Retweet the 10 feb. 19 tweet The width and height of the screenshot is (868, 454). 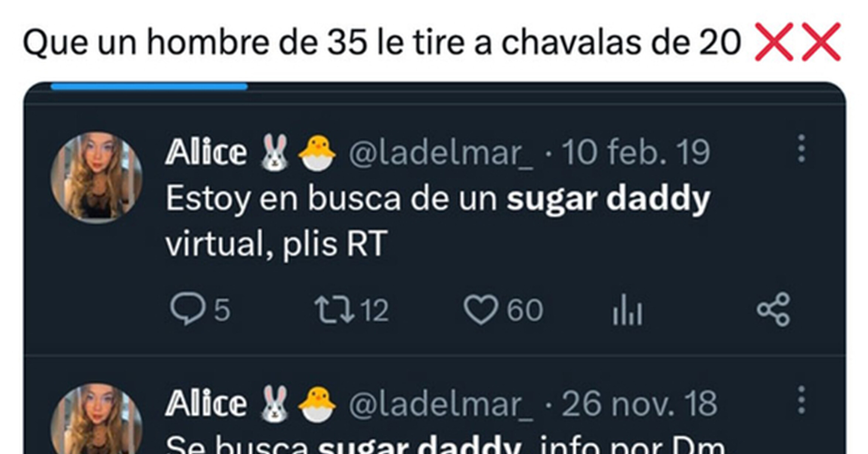click(351, 309)
